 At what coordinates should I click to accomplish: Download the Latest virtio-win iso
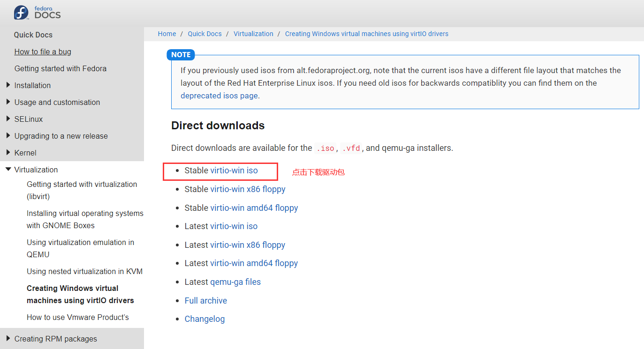(x=234, y=226)
